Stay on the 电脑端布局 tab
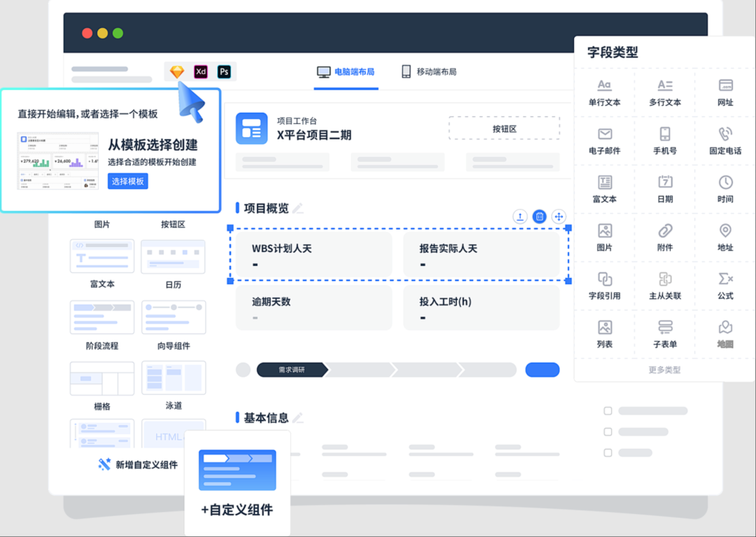The height and width of the screenshot is (537, 756). click(x=346, y=71)
